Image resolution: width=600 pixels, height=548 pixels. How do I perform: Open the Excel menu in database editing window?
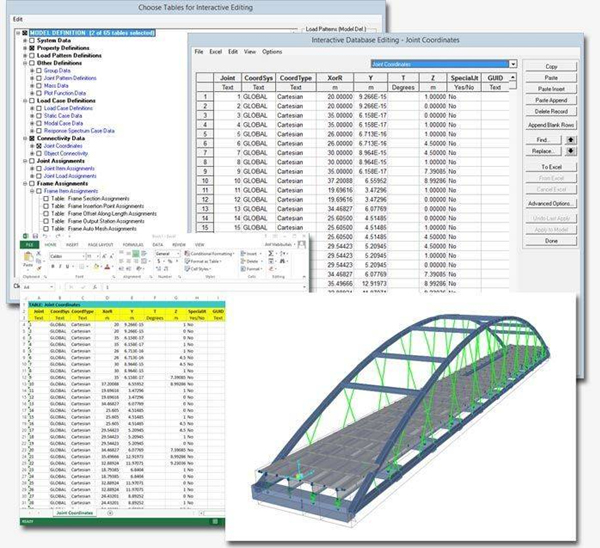pos(215,52)
